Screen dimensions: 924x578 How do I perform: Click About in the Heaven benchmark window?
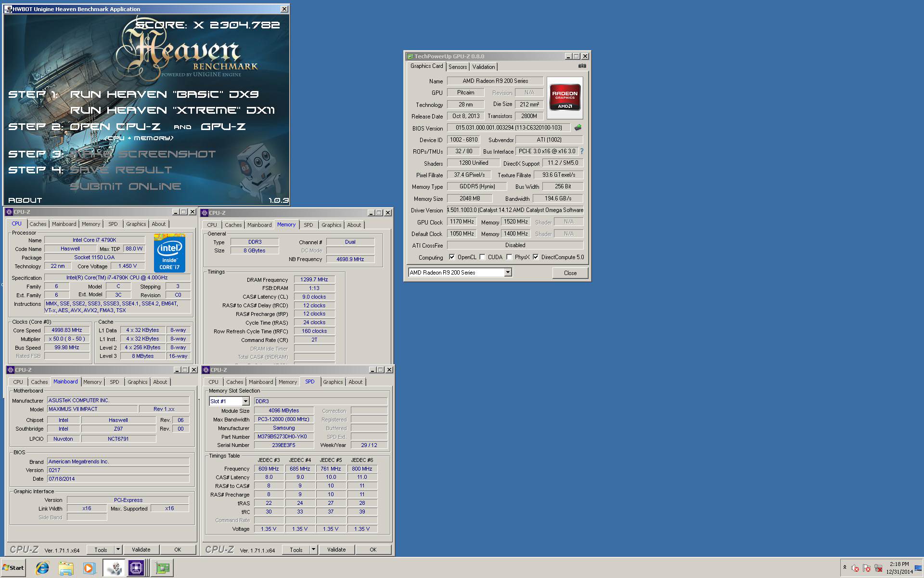tap(25, 200)
